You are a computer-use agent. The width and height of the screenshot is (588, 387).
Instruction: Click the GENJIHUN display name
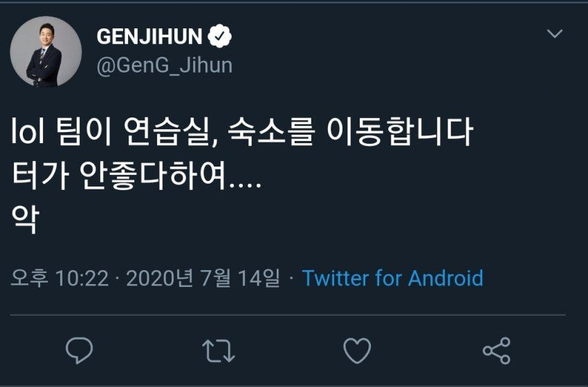149,36
